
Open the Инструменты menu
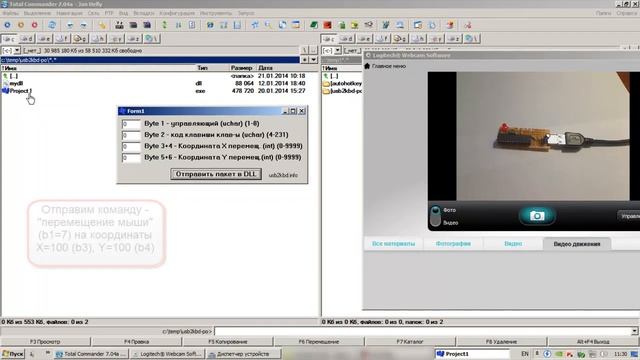pyautogui.click(x=216, y=13)
